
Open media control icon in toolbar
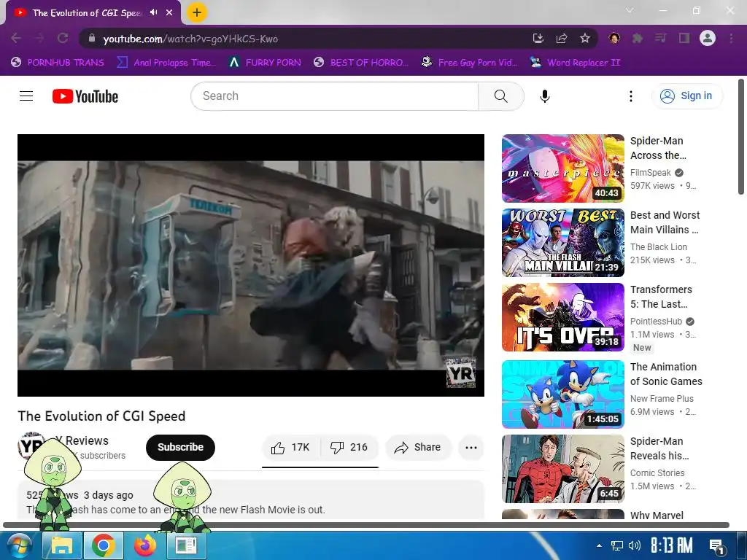point(660,38)
